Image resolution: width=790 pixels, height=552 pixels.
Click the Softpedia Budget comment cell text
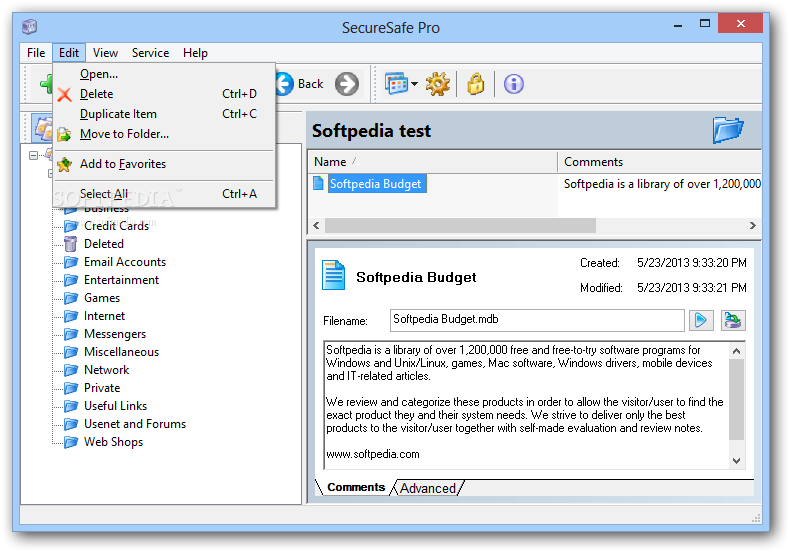[662, 184]
